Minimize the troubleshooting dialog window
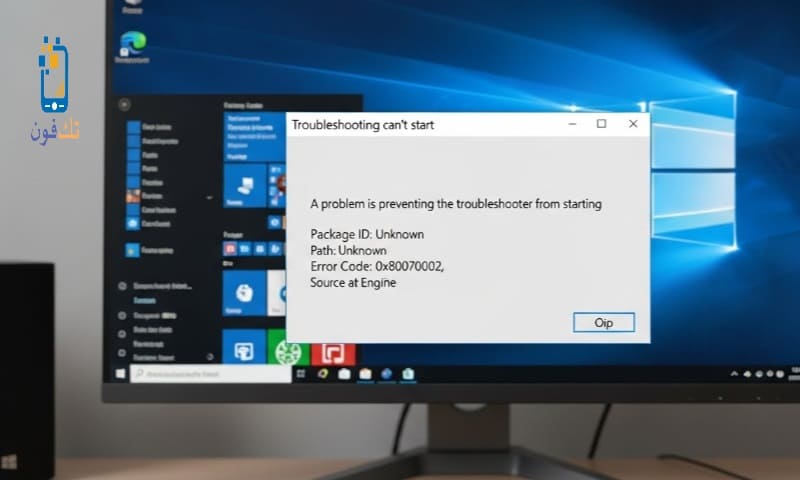Image resolution: width=800 pixels, height=480 pixels. pyautogui.click(x=571, y=124)
